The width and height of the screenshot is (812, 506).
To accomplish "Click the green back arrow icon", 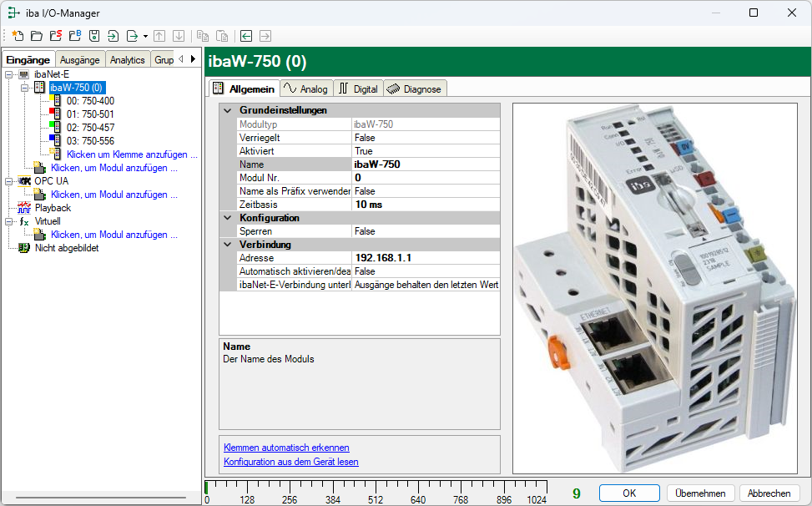I will [246, 36].
